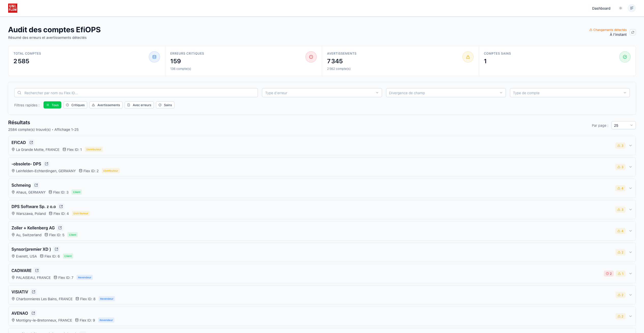Open the IF user avatar menu

coord(632,8)
